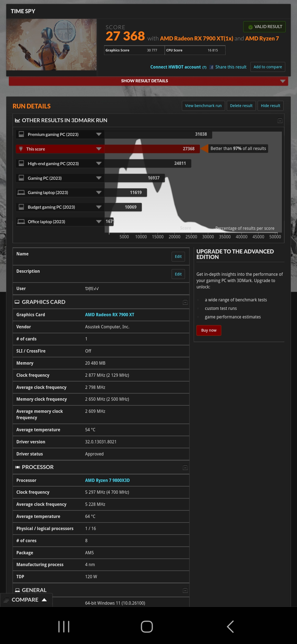Collapse the Other Results in 3DMark Run section
The height and width of the screenshot is (644, 297).
pyautogui.click(x=280, y=121)
